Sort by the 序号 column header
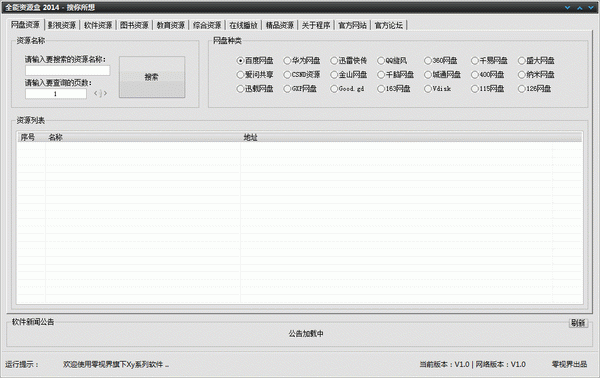Image resolution: width=600 pixels, height=378 pixels. [x=31, y=137]
